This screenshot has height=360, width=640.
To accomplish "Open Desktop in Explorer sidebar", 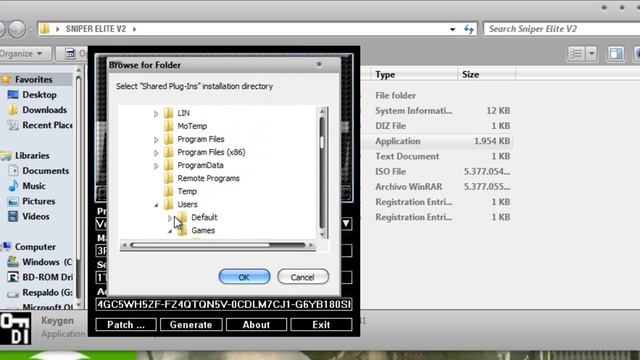I will tap(39, 95).
